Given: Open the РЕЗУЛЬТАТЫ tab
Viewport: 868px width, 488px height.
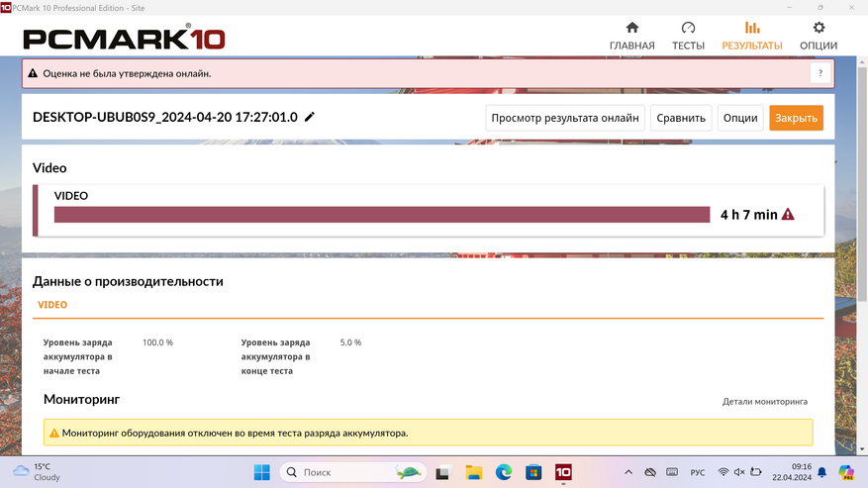Looking at the screenshot, I should 752,36.
